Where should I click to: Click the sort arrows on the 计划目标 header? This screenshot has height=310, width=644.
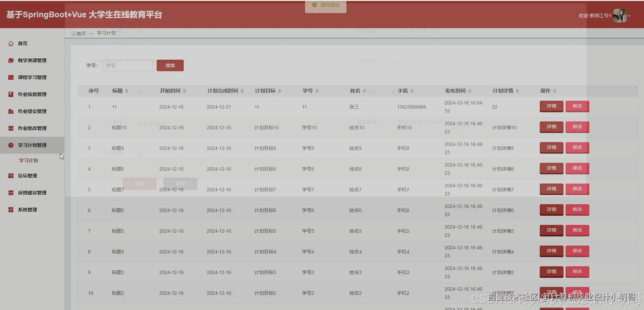point(280,91)
